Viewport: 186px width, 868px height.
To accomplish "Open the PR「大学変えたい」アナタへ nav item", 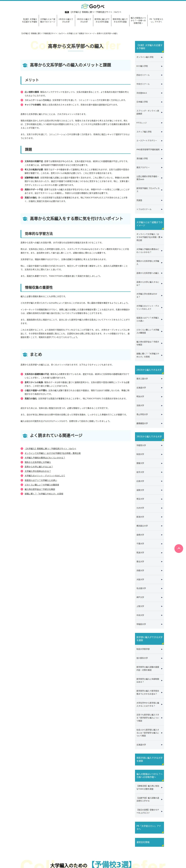I will pyautogui.click(x=156, y=21).
